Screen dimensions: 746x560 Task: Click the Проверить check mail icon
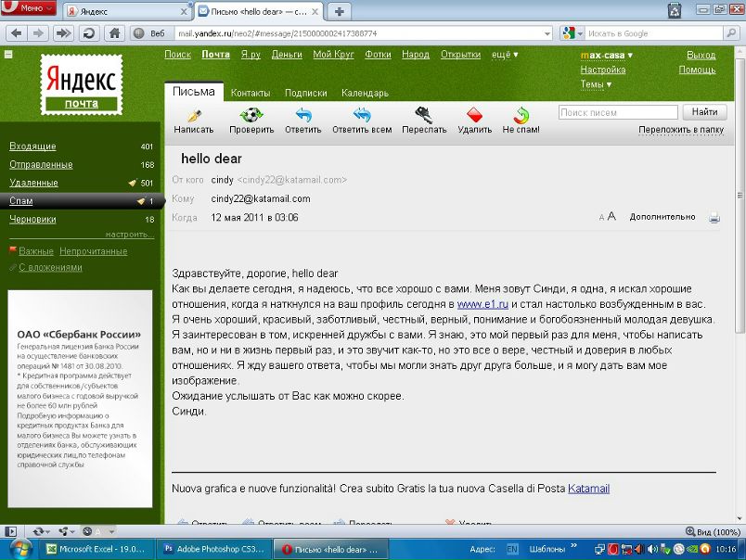click(x=251, y=116)
